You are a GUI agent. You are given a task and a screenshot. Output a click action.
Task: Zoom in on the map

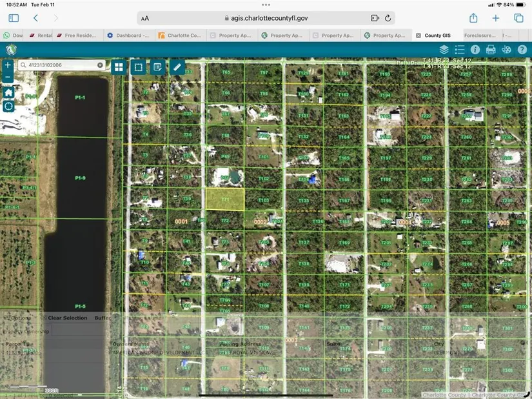tap(8, 65)
